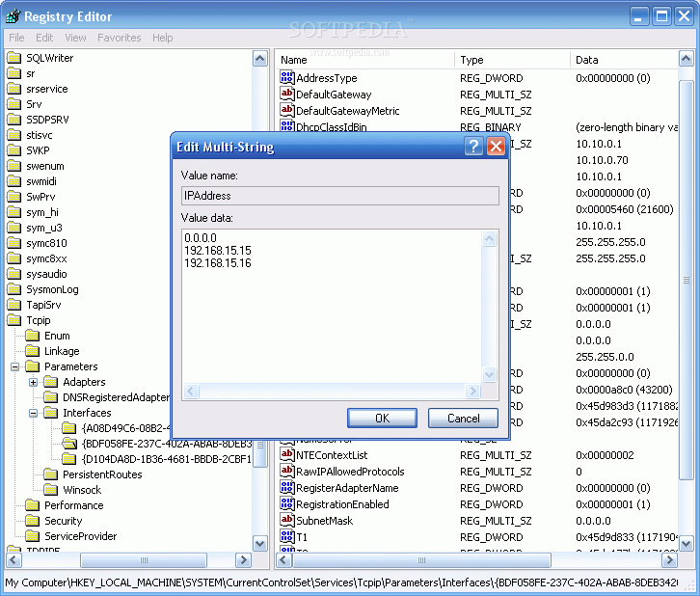Click the RawIPAllowedProtocols value icon

coord(287,472)
